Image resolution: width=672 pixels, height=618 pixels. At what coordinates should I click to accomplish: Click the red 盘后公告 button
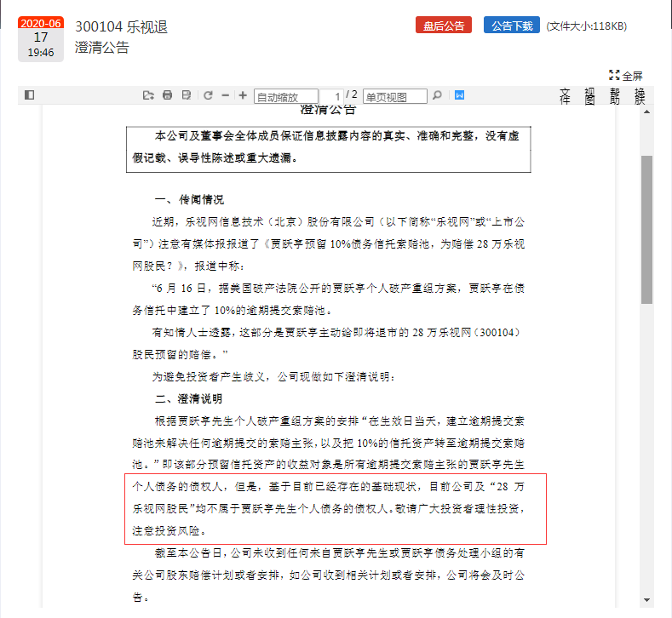tap(444, 26)
